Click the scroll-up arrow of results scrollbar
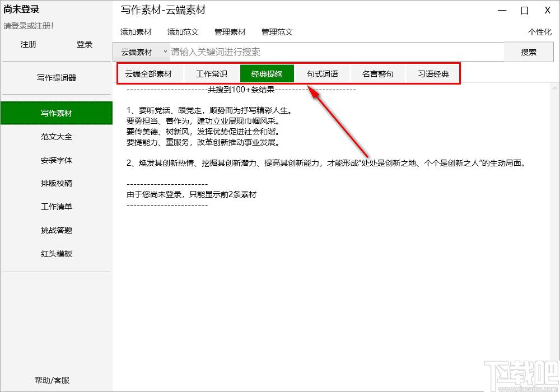 point(554,88)
